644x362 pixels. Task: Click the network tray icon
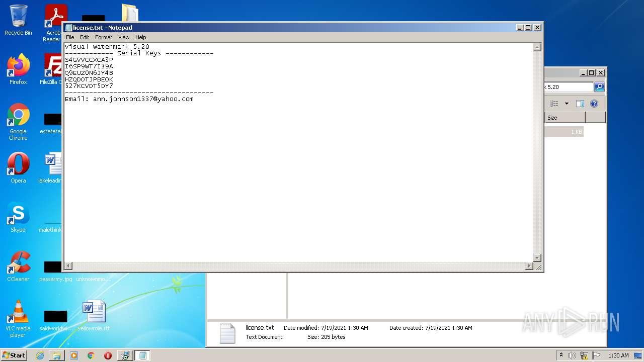tap(584, 355)
